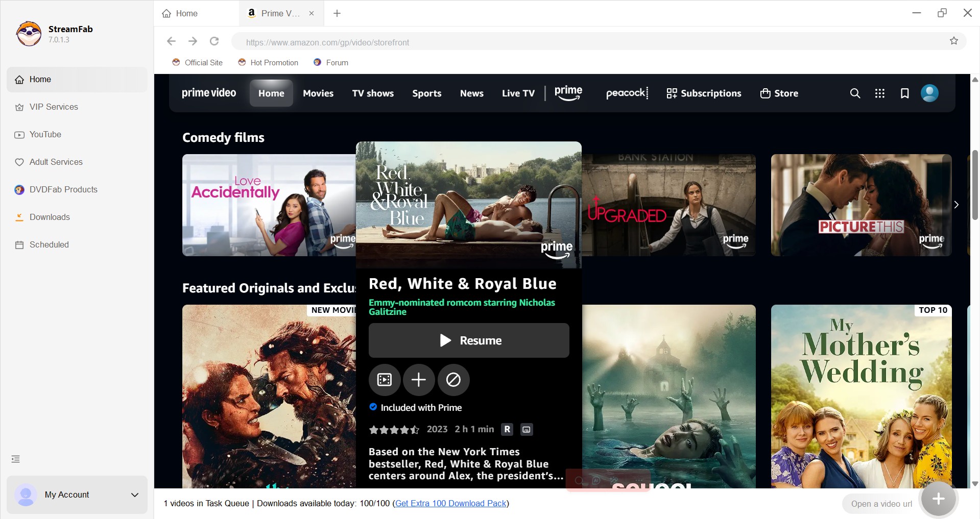Image resolution: width=980 pixels, height=519 pixels.
Task: Hide Red, White & Royal Blue from suggestions
Action: [x=453, y=380]
